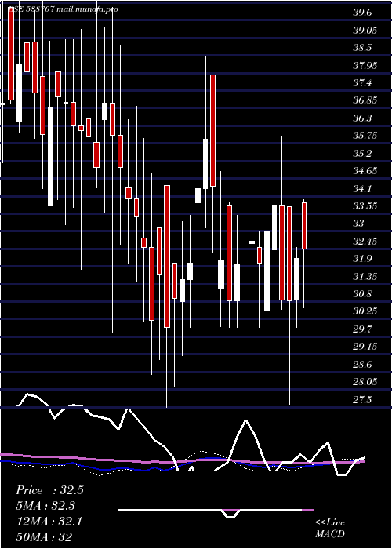This screenshot has width=392, height=549.
Task: Click the <<Live MACD label
Action: click(330, 529)
